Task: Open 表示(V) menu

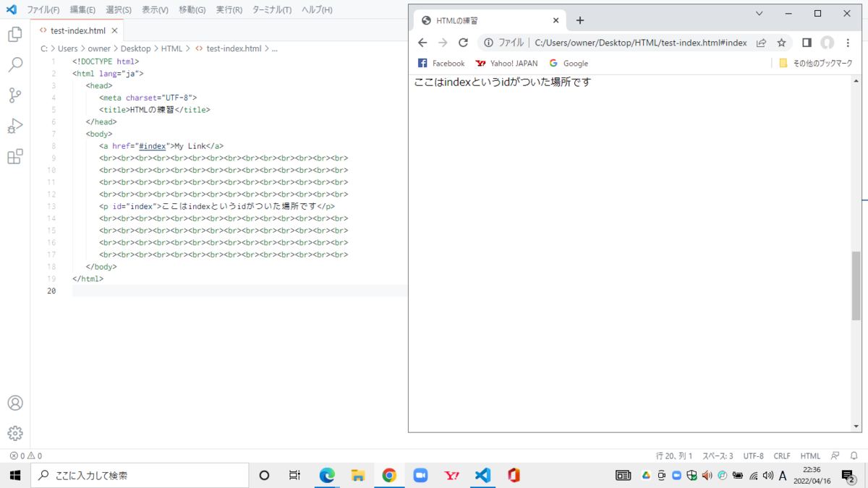Action: pyautogui.click(x=155, y=9)
